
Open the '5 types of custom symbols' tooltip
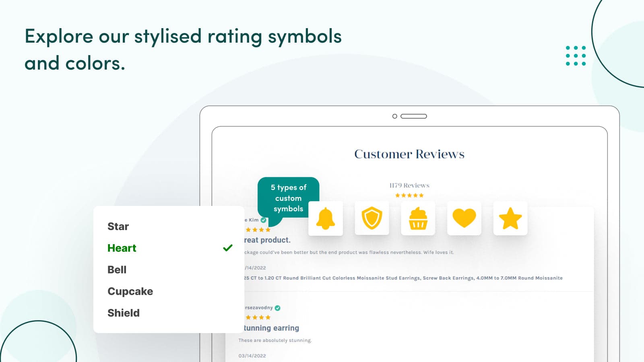click(x=288, y=197)
